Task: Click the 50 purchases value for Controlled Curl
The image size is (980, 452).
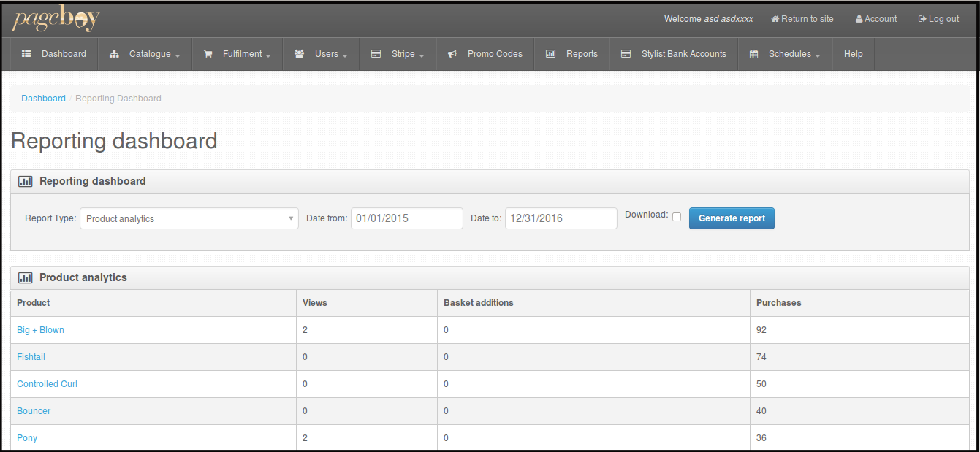Action: pyautogui.click(x=761, y=384)
